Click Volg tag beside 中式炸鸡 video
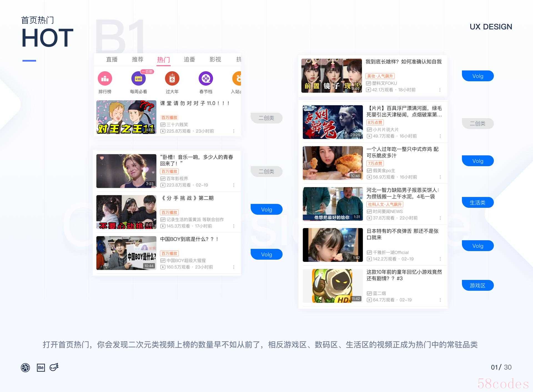 click(x=478, y=161)
